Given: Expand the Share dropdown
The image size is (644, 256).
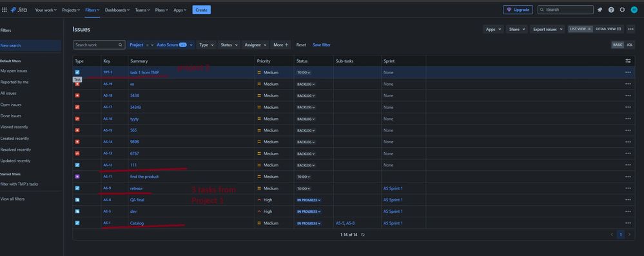Looking at the screenshot, I should tap(516, 29).
